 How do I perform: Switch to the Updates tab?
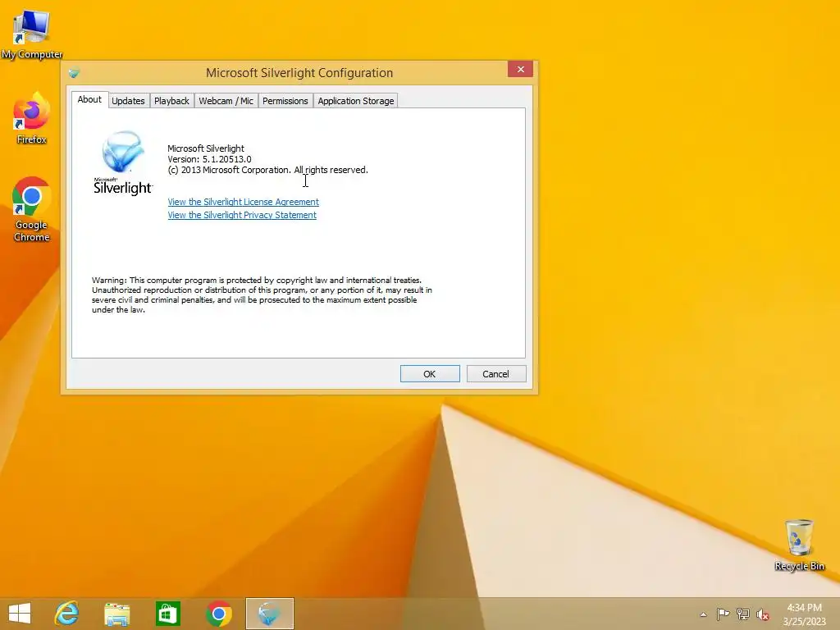[x=128, y=101]
